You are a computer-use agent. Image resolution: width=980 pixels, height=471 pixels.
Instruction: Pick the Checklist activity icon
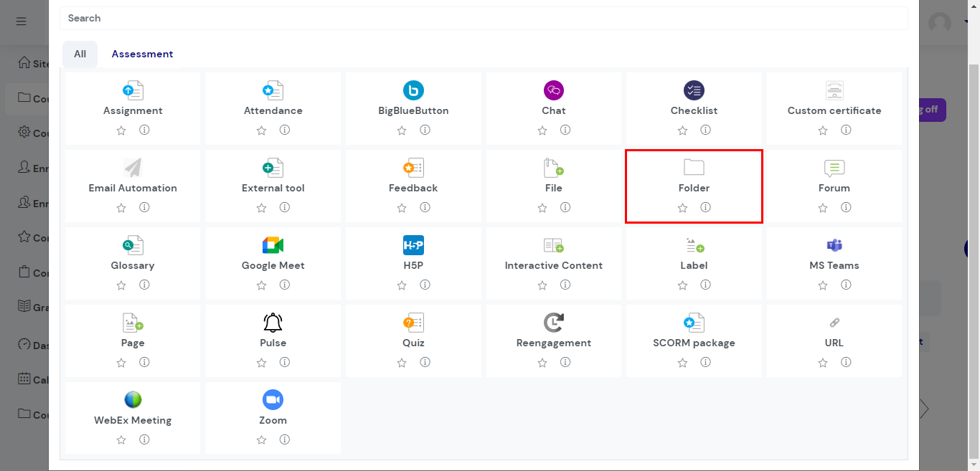click(x=694, y=90)
